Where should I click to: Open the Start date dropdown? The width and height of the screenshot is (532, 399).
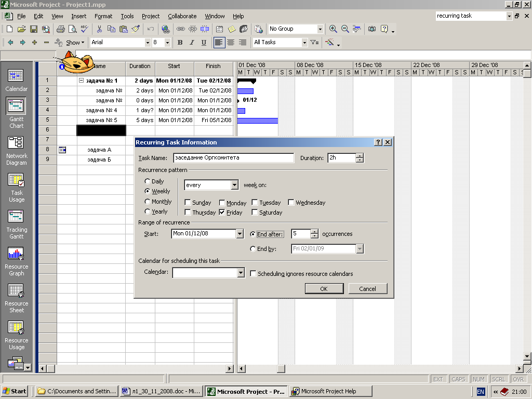(240, 234)
